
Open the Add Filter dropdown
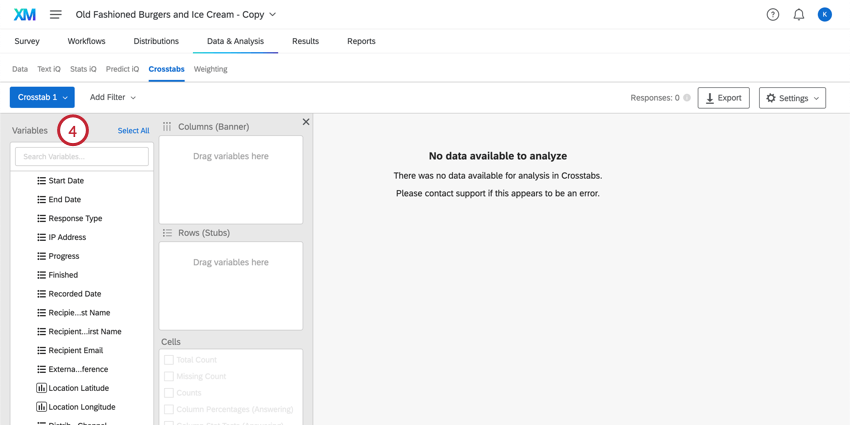point(112,97)
